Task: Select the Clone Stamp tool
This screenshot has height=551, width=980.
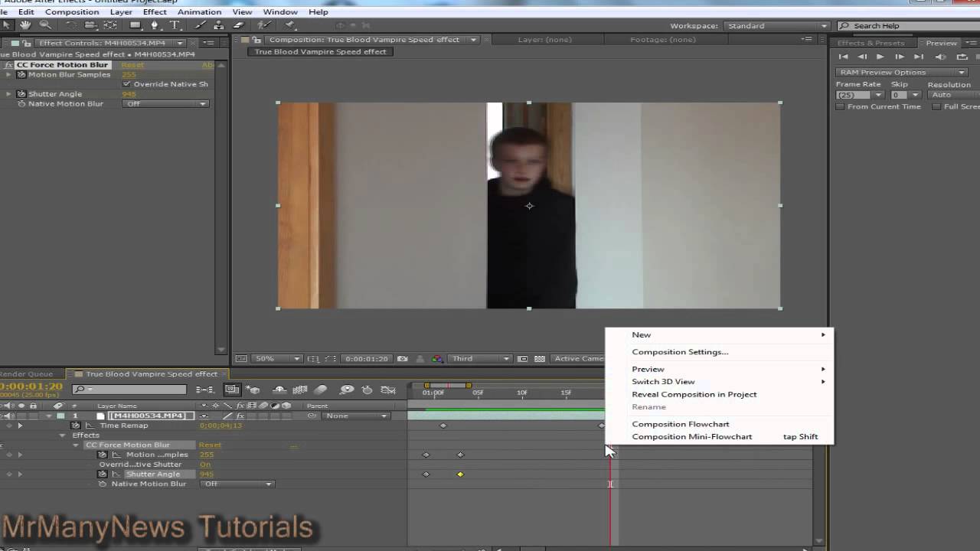Action: tap(219, 25)
